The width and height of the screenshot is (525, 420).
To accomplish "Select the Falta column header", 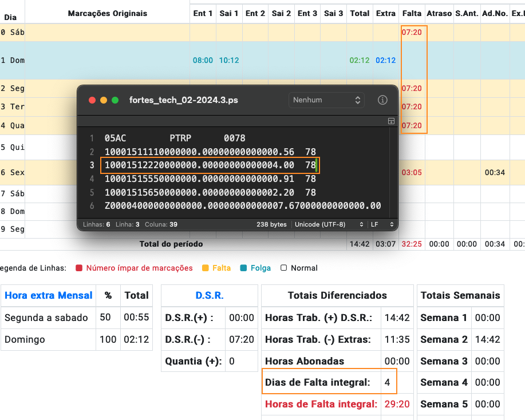I will click(412, 13).
